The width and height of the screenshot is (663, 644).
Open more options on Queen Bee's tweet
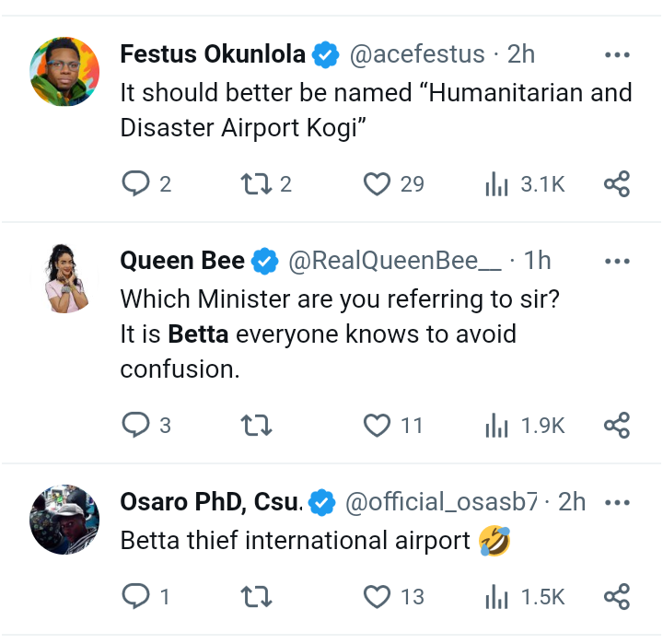(616, 262)
